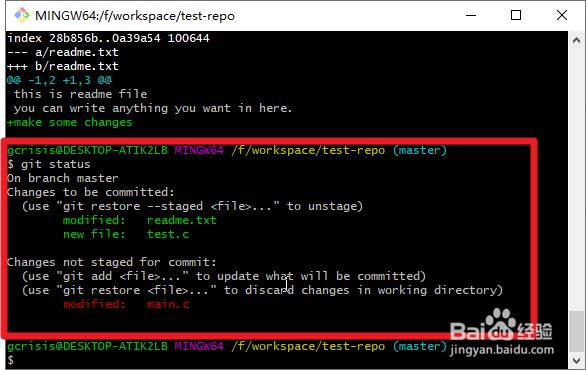This screenshot has width=586, height=370.
Task: Close the MINGW64 terminal window
Action: point(562,15)
